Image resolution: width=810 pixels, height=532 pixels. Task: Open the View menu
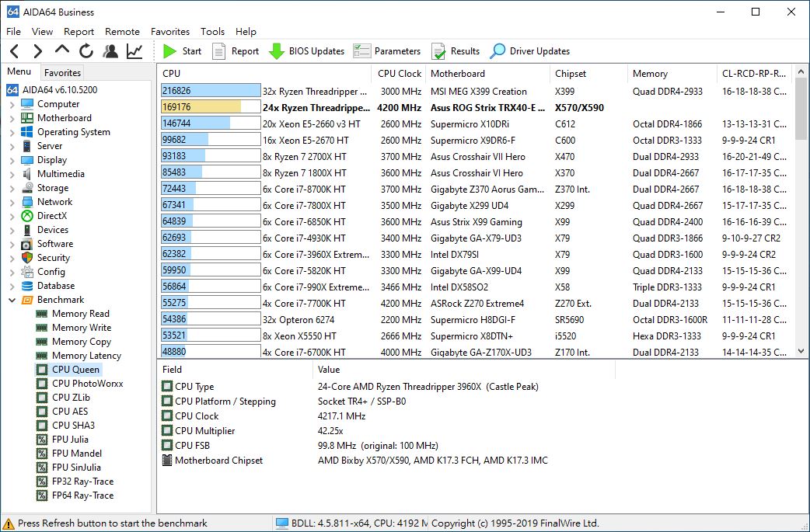42,32
